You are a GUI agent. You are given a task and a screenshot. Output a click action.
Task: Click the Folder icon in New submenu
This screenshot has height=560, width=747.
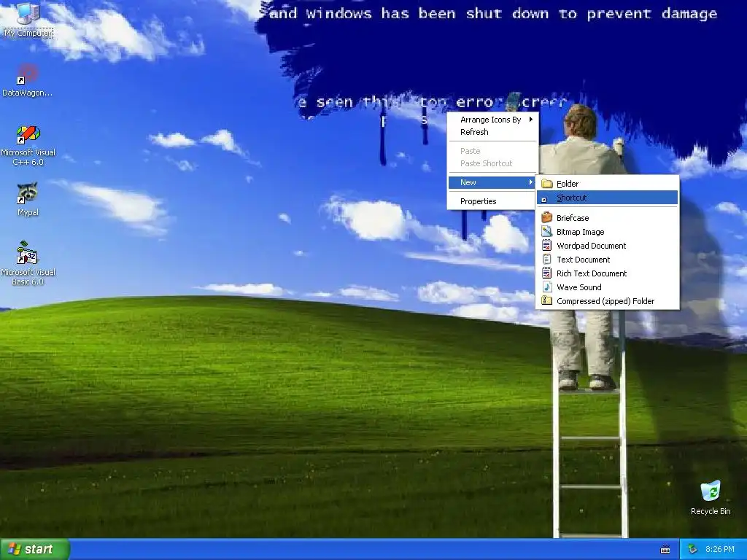547,184
